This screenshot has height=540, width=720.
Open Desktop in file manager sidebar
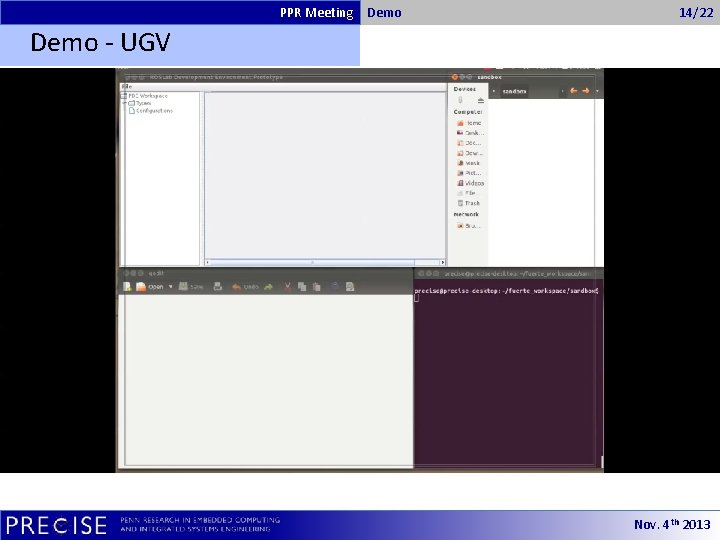coord(470,133)
